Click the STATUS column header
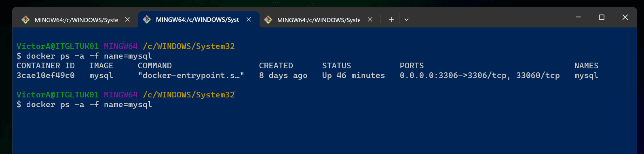Image resolution: width=644 pixels, height=154 pixels. [x=337, y=66]
